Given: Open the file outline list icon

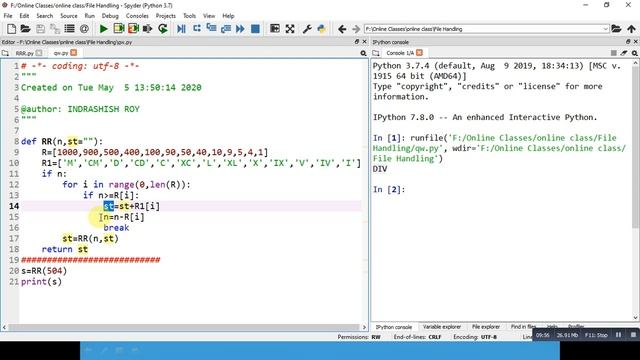Looking at the screenshot, I should tap(69, 29).
